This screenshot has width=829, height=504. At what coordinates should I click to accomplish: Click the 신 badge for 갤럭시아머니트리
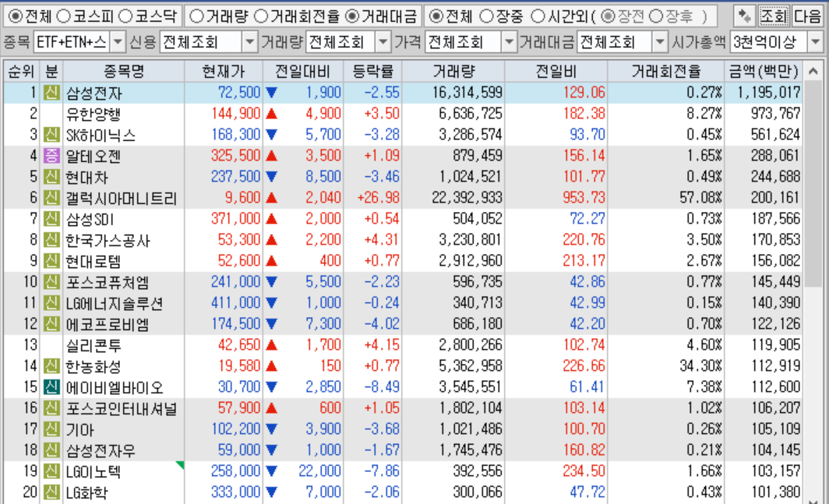[x=51, y=198]
